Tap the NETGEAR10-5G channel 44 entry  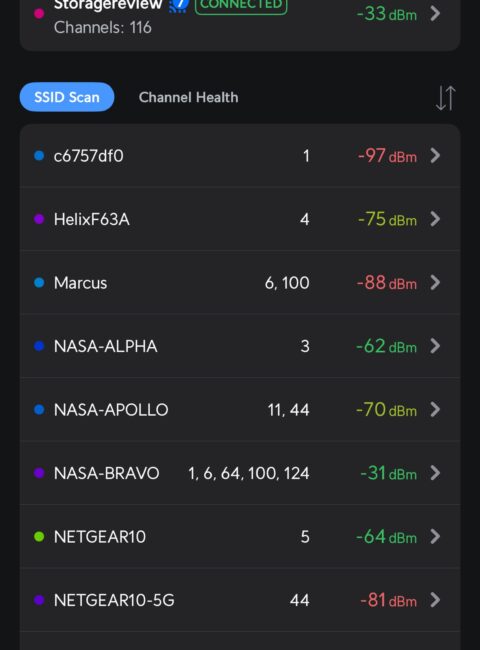(300, 600)
